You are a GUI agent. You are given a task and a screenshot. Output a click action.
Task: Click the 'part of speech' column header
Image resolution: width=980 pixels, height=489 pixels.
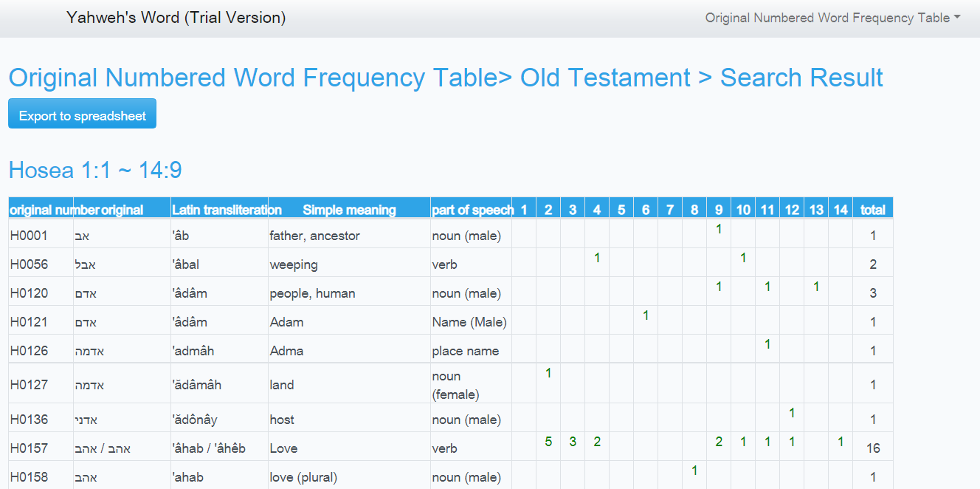pos(471,210)
